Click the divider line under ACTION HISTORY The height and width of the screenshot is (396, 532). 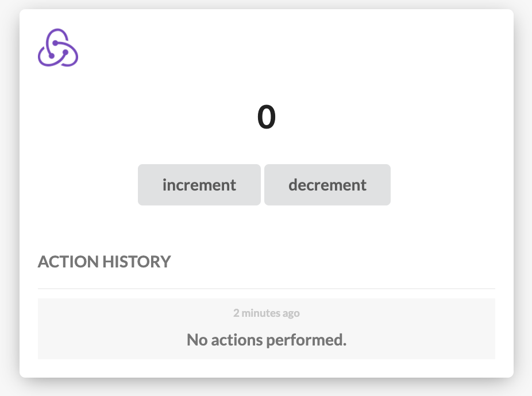pos(267,289)
